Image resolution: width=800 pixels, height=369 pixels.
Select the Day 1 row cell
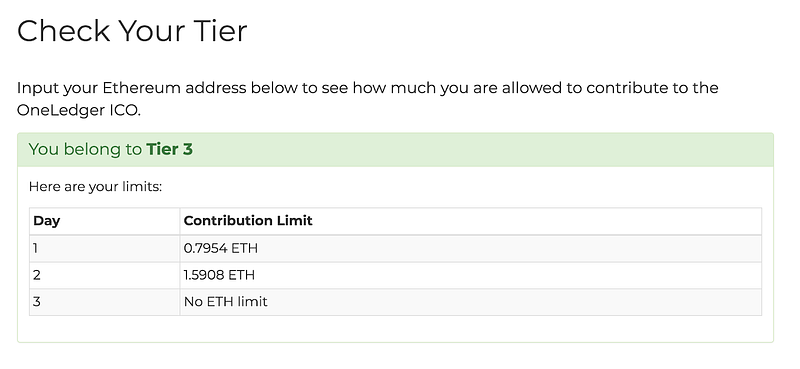click(x=105, y=249)
